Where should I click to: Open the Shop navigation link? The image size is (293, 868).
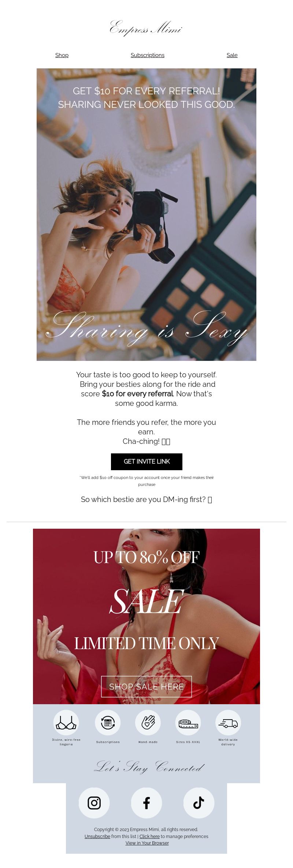click(62, 55)
